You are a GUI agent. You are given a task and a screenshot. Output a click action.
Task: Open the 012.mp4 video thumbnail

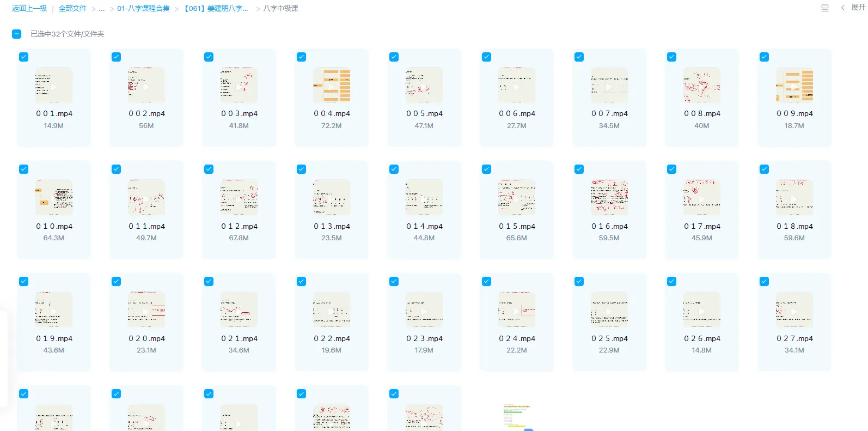tap(239, 198)
